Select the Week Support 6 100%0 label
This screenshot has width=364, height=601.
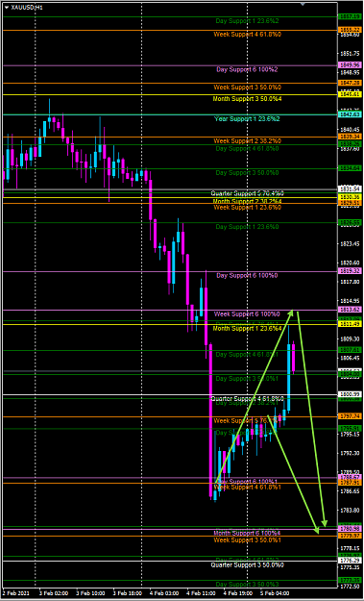[x=247, y=313]
